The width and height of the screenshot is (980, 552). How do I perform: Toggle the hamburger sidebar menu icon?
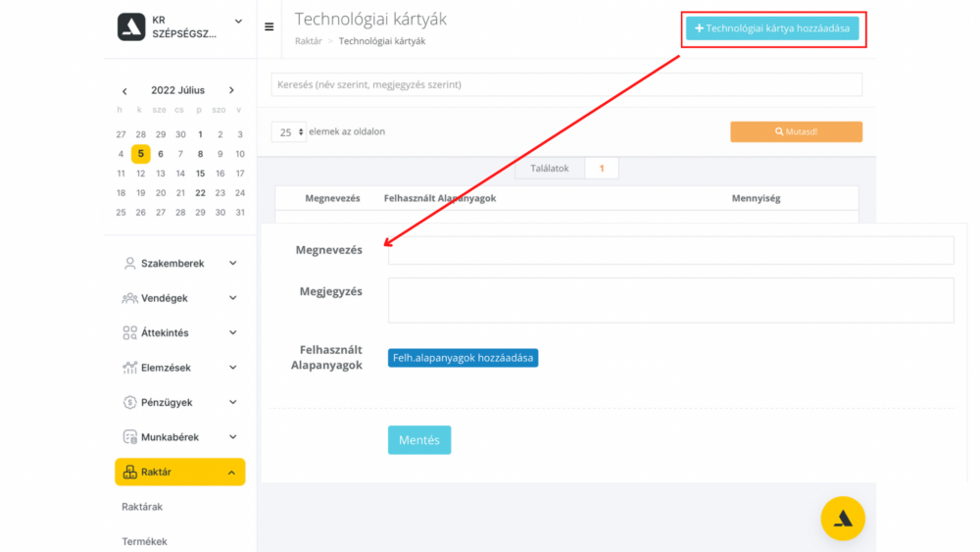(269, 27)
